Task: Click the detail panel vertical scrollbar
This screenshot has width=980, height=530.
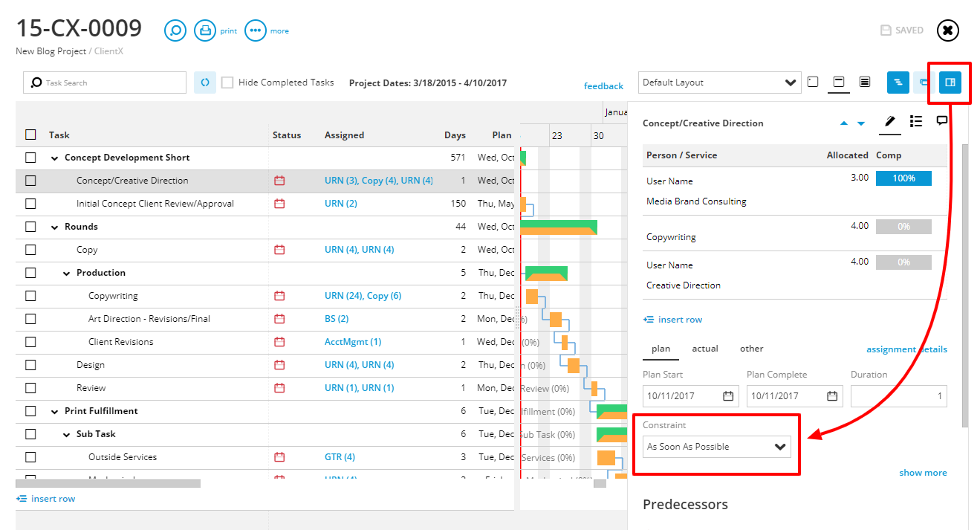Action: [965, 286]
